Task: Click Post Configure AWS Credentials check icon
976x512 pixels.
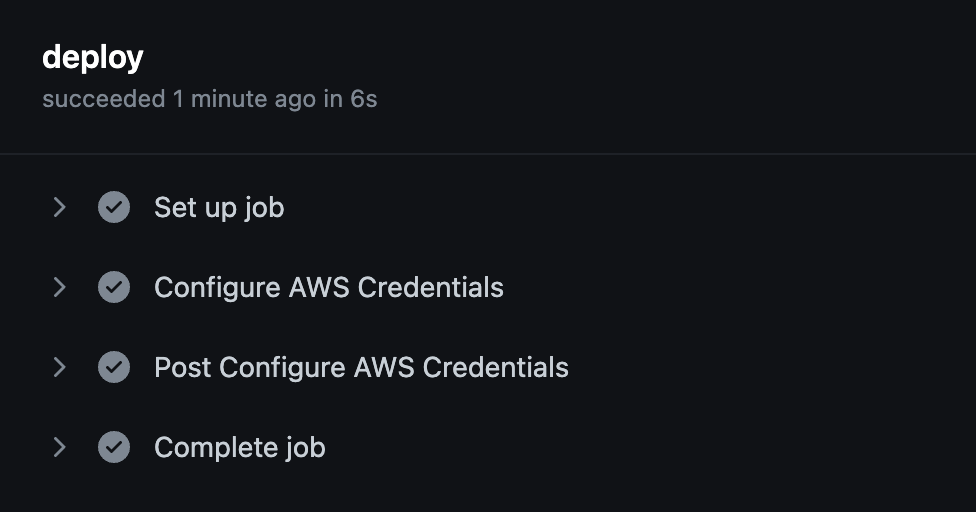Action: click(x=114, y=367)
